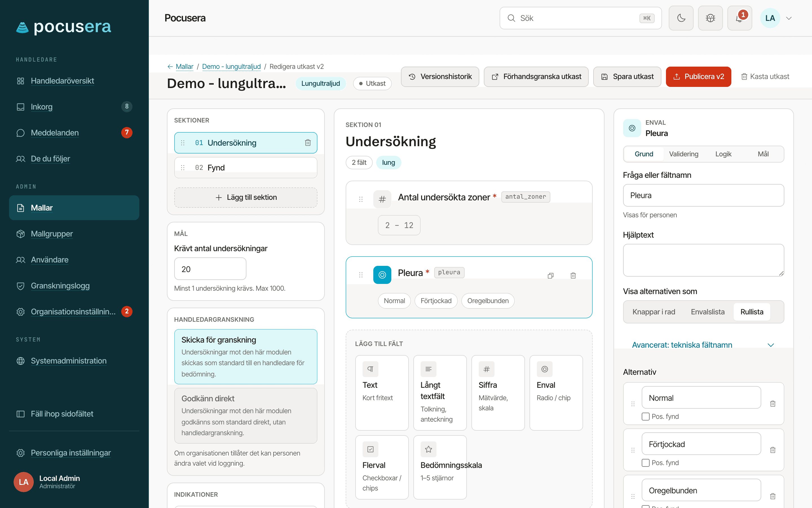Viewport: 812px width, 508px height.
Task: Switch to Logik tab
Action: (x=723, y=154)
